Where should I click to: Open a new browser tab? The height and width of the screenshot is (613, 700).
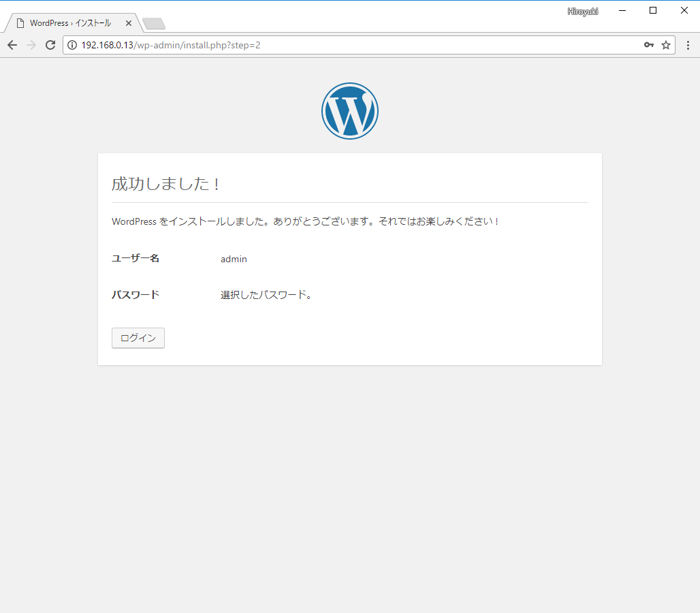154,24
